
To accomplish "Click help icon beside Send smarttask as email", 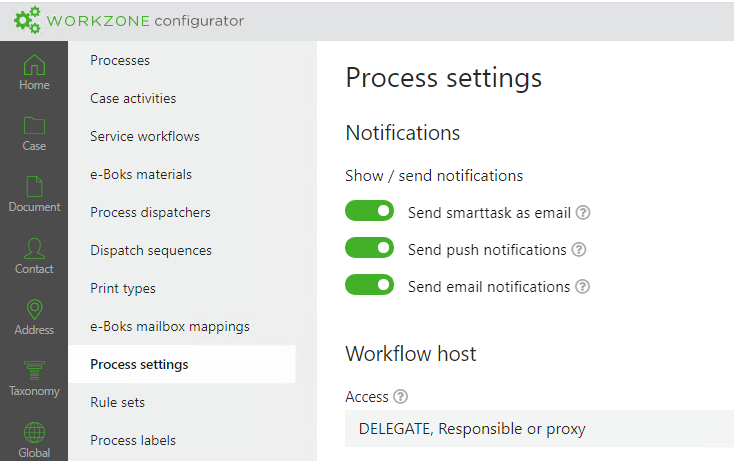I will (x=583, y=213).
